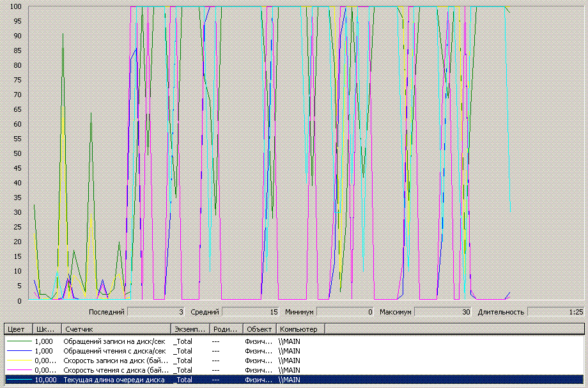
Task: Sort counters by the Счетчик column header
Action: [x=115, y=329]
